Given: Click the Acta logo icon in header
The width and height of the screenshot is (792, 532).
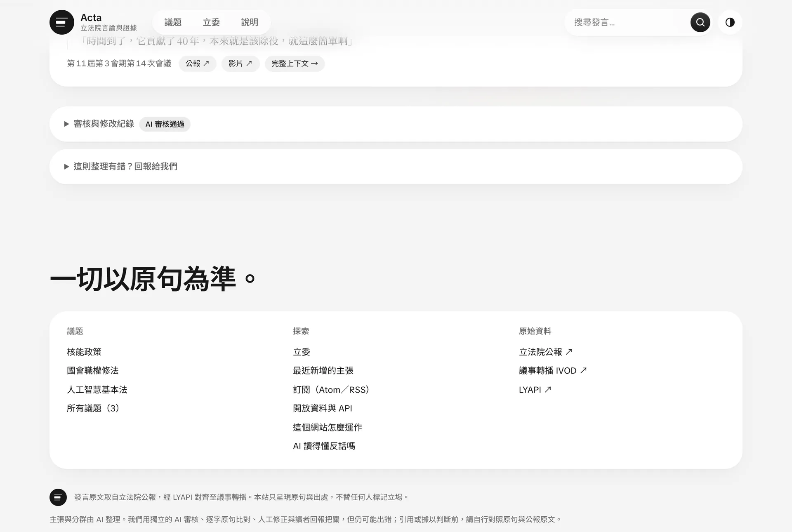Looking at the screenshot, I should (x=62, y=22).
